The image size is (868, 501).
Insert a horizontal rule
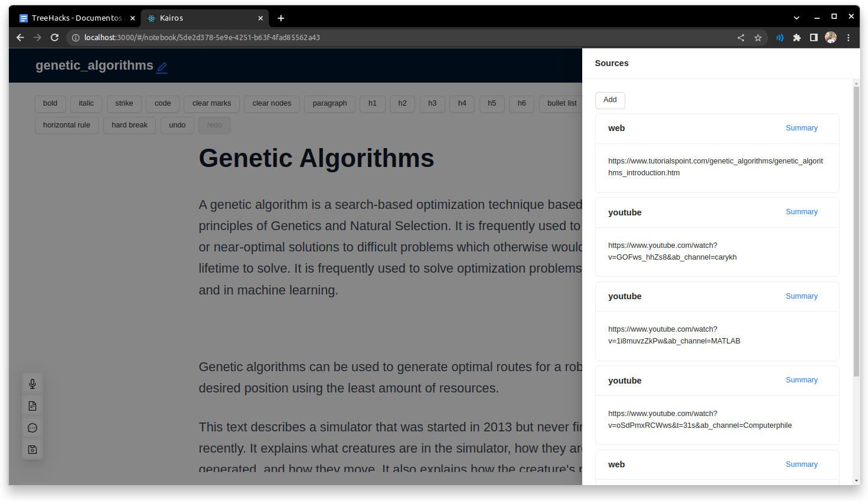(67, 125)
